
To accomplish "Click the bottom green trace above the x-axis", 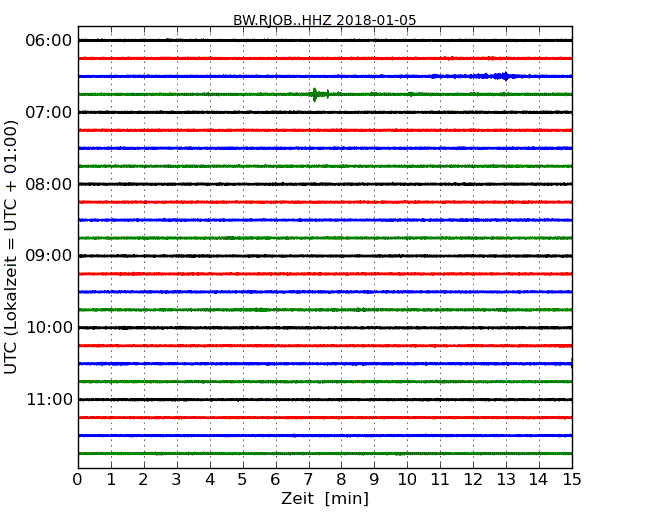I will point(325,454).
